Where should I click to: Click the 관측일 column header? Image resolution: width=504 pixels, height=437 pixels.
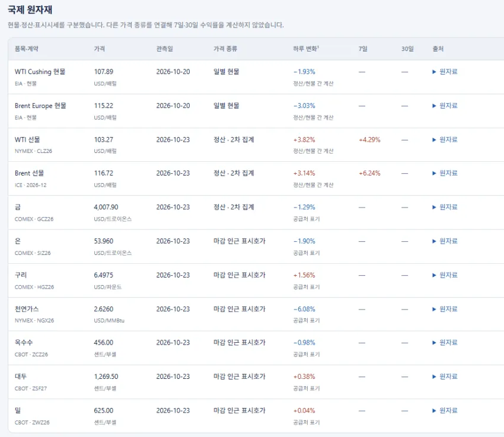point(165,49)
